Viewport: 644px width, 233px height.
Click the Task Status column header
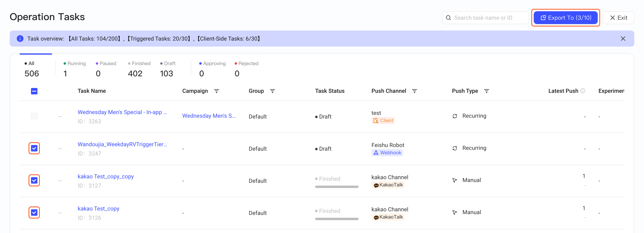329,91
